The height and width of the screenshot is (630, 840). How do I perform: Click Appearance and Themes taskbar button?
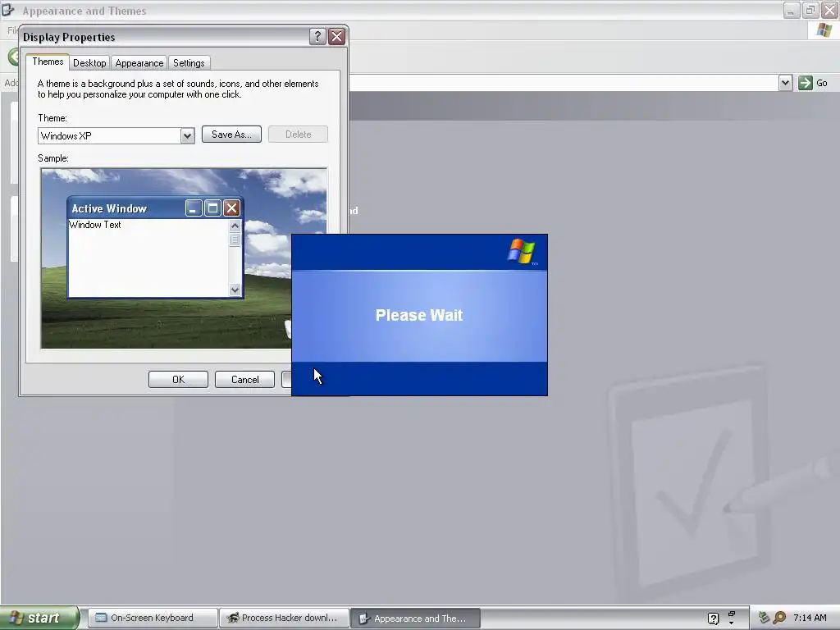point(415,619)
